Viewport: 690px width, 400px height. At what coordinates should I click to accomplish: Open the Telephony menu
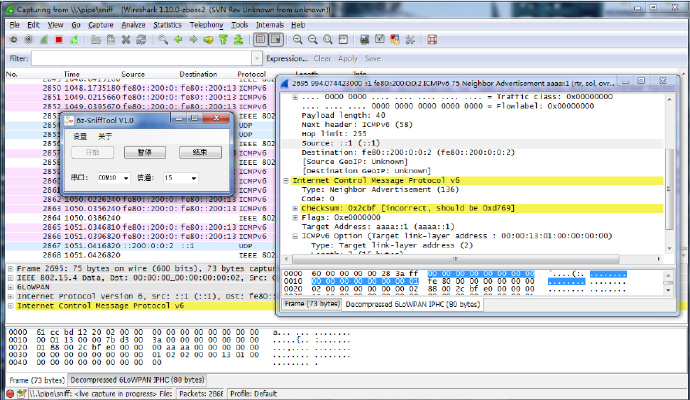[206, 25]
